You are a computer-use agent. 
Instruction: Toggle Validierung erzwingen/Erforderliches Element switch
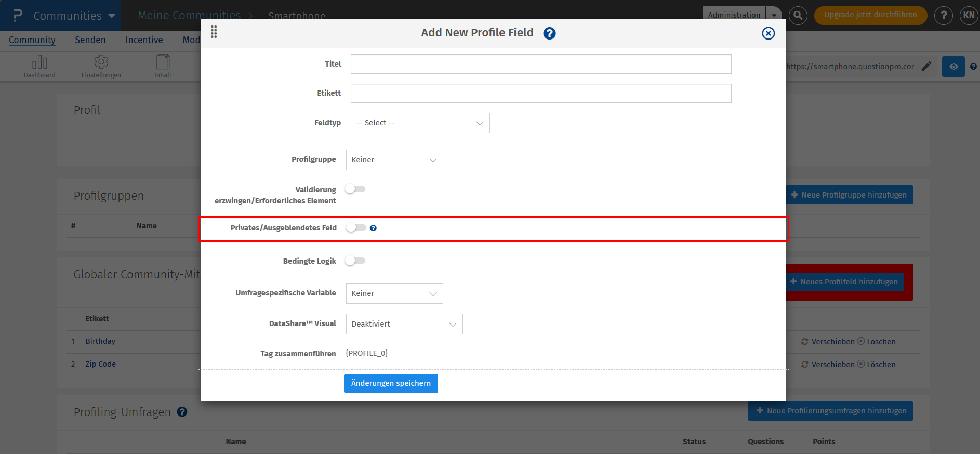click(355, 189)
